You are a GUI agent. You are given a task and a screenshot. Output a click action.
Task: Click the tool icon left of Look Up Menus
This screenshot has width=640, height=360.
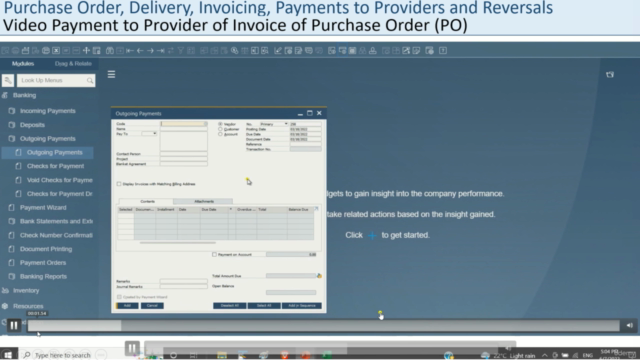(x=8, y=80)
